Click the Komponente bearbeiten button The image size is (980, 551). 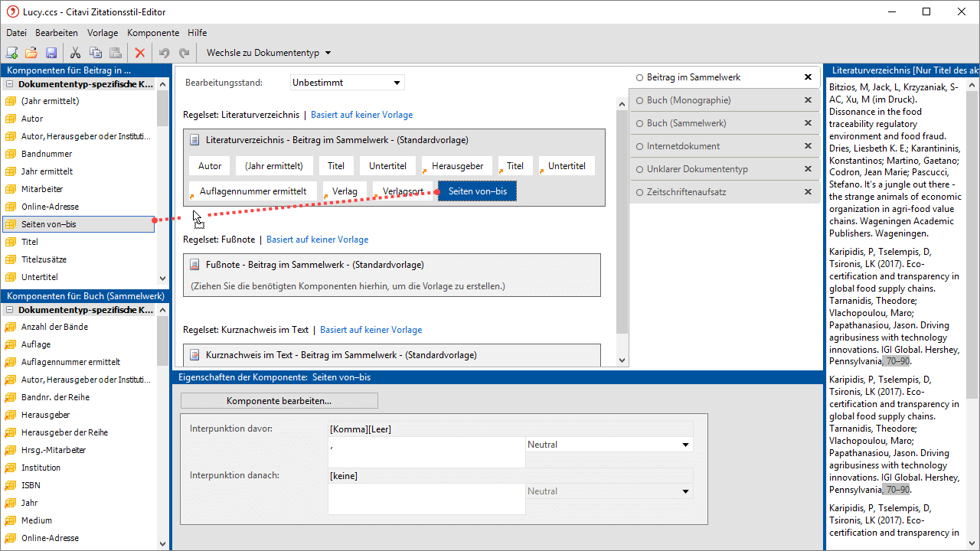[279, 401]
